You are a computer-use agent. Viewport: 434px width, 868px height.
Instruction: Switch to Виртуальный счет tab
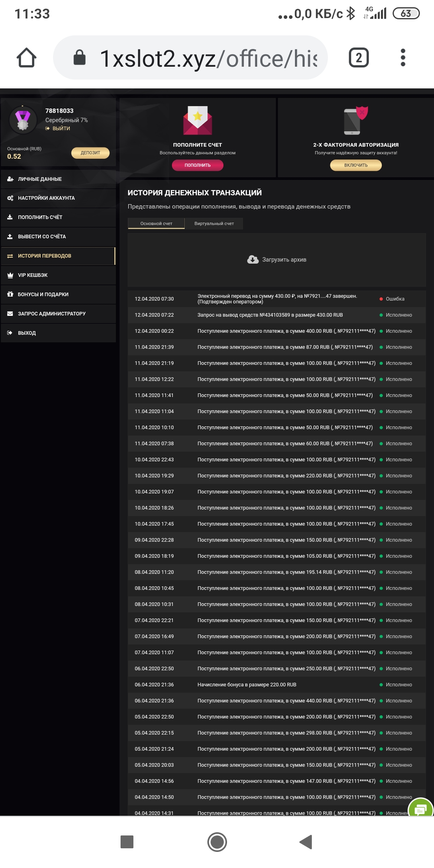click(x=214, y=223)
